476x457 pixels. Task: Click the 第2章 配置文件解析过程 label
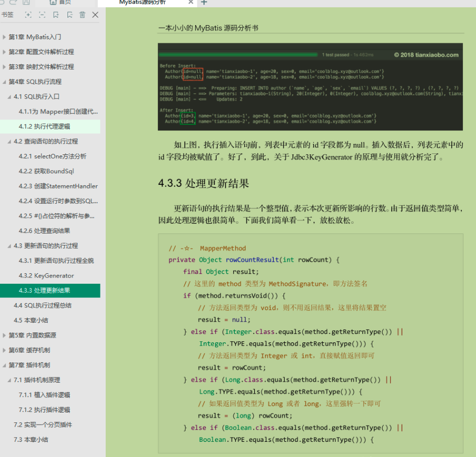click(x=41, y=52)
